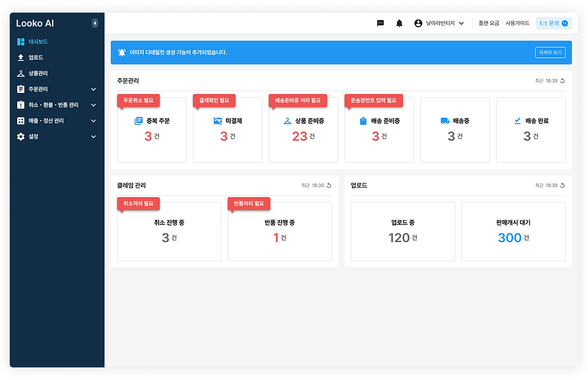This screenshot has width=588, height=380.
Task: Open the 날아라빈티지 account dropdown
Action: pyautogui.click(x=461, y=24)
